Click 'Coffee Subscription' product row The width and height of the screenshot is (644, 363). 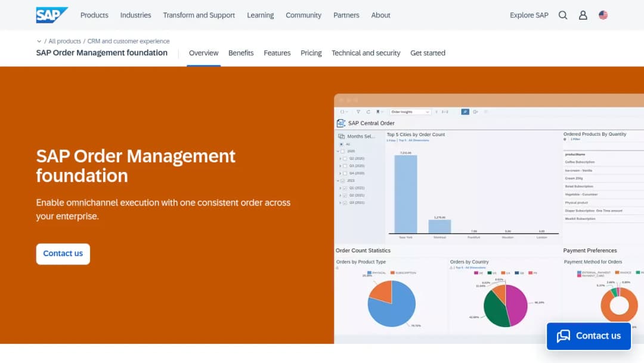pyautogui.click(x=580, y=162)
